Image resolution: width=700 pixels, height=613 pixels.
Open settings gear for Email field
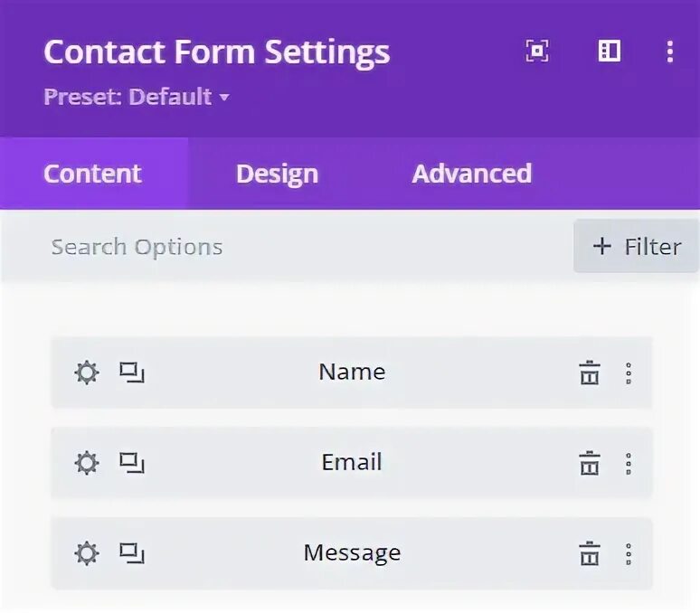click(x=86, y=463)
